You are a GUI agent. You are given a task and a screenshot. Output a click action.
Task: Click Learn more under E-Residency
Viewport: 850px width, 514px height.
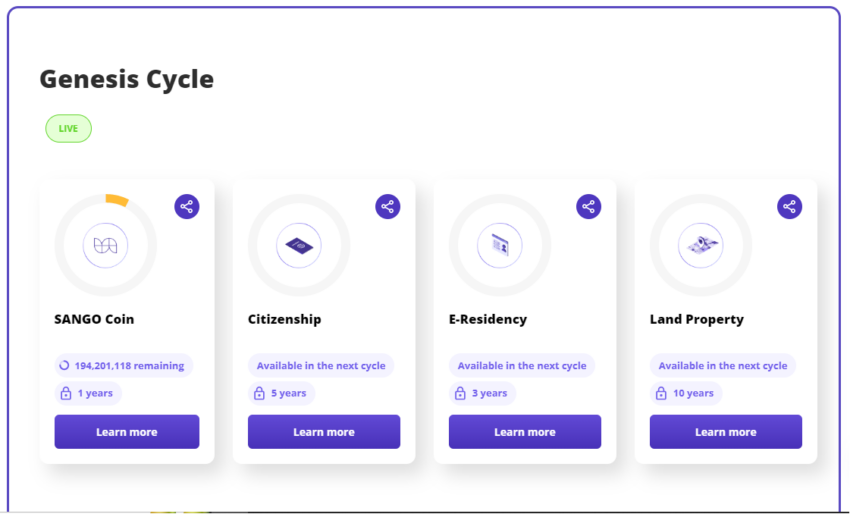[x=525, y=432]
